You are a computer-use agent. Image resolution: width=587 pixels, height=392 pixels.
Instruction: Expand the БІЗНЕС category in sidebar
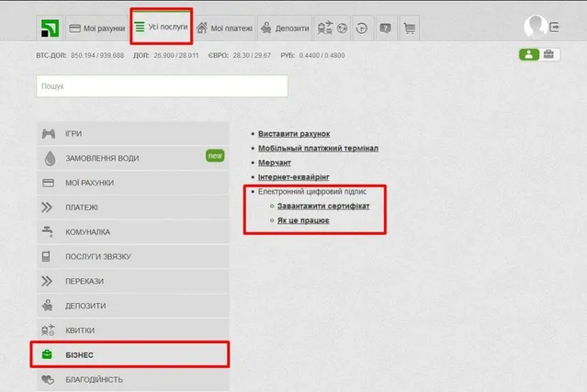pyautogui.click(x=132, y=354)
